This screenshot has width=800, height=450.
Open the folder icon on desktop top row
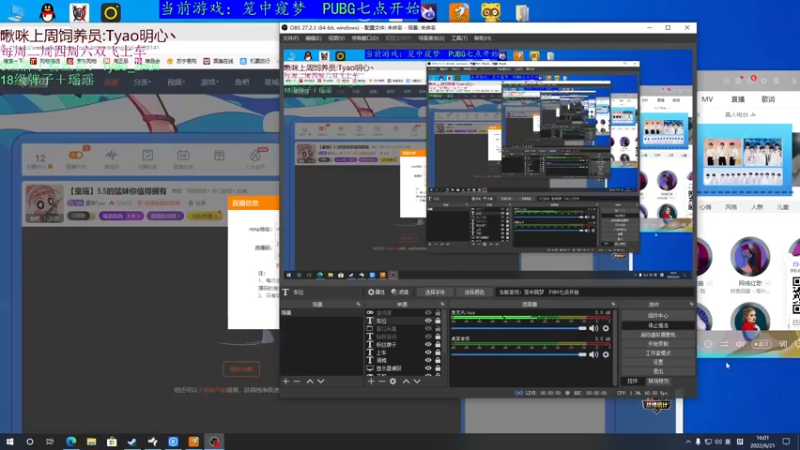[522, 12]
